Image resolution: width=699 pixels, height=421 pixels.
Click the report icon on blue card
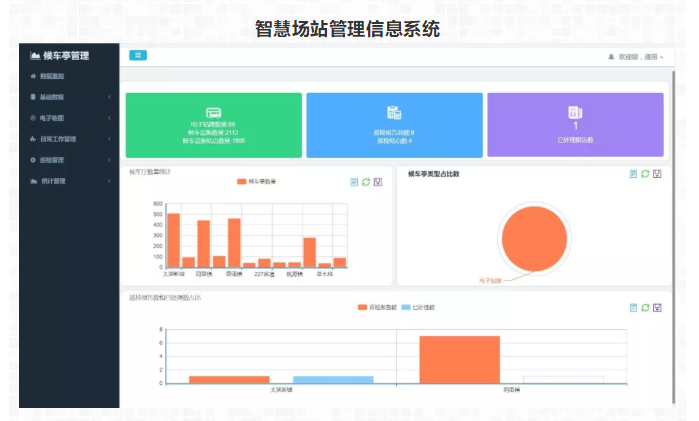[394, 112]
